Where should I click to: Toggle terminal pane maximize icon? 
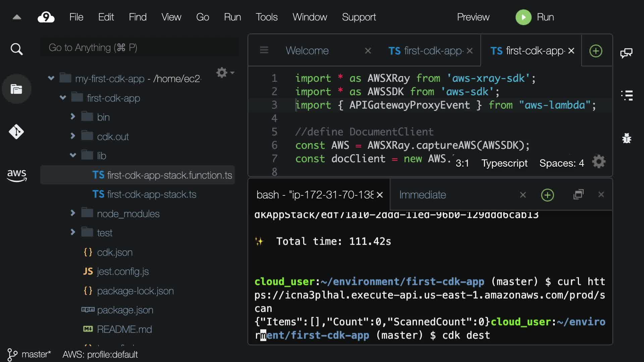click(579, 194)
